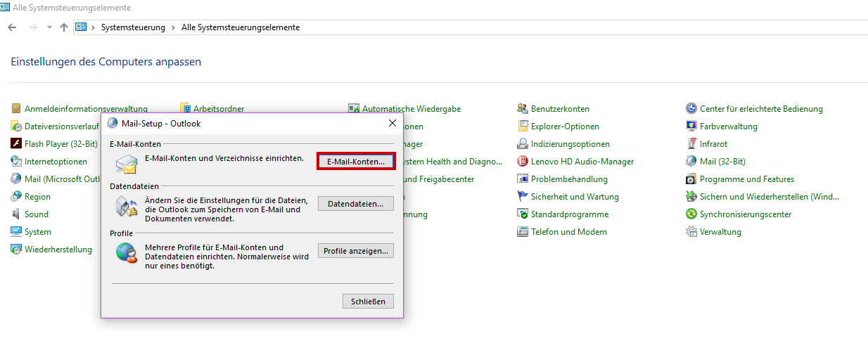Click the Control Panel icon in address bar

81,27
